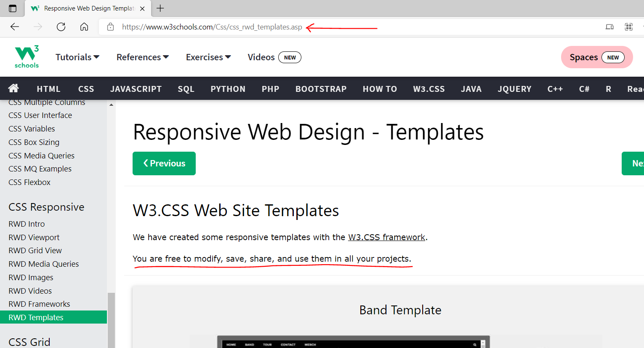
Task: Click the green Next button
Action: [633, 163]
